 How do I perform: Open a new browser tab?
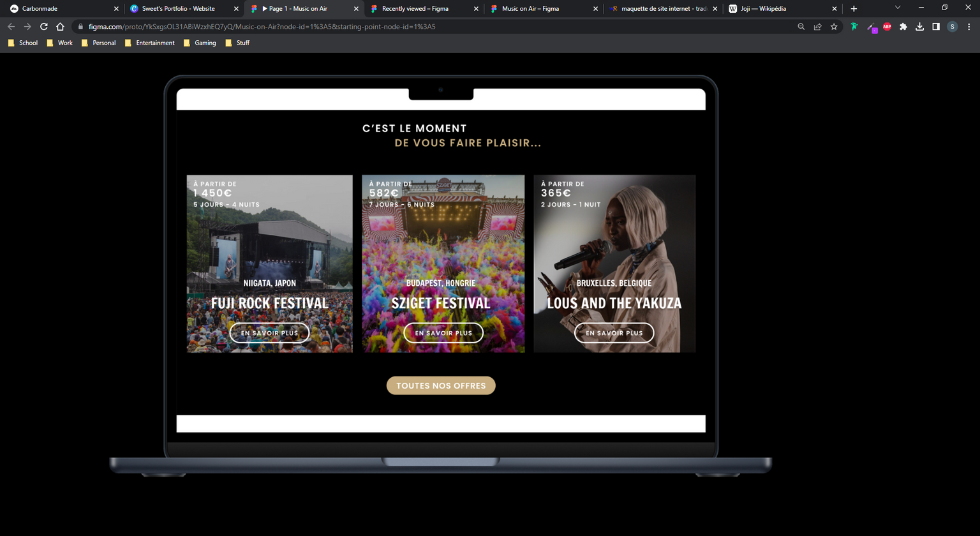(854, 8)
